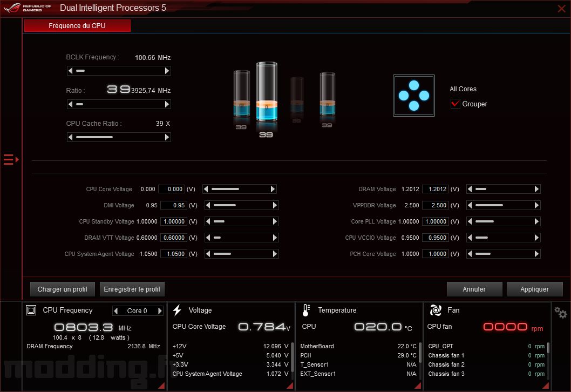Click the VPPDDR Voltage slider track
The height and width of the screenshot is (392, 571).
coord(503,205)
